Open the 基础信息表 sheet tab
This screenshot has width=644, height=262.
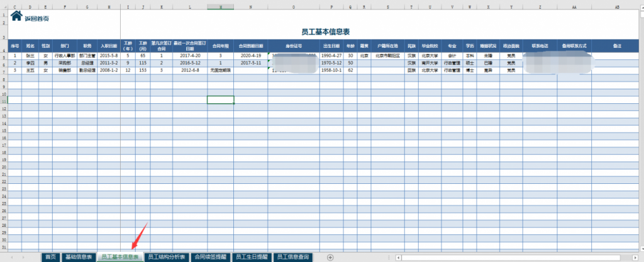coord(79,257)
